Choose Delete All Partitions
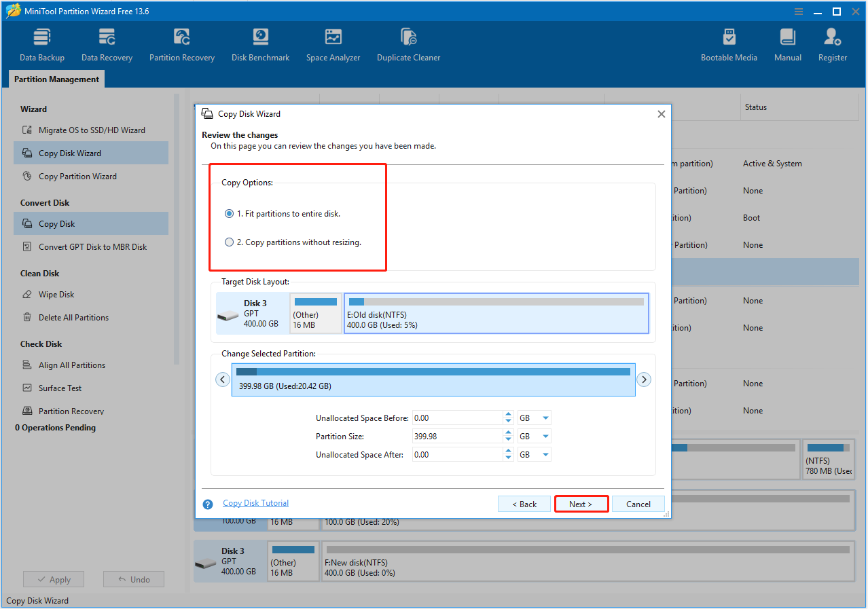Image resolution: width=868 pixels, height=609 pixels. pyautogui.click(x=91, y=318)
